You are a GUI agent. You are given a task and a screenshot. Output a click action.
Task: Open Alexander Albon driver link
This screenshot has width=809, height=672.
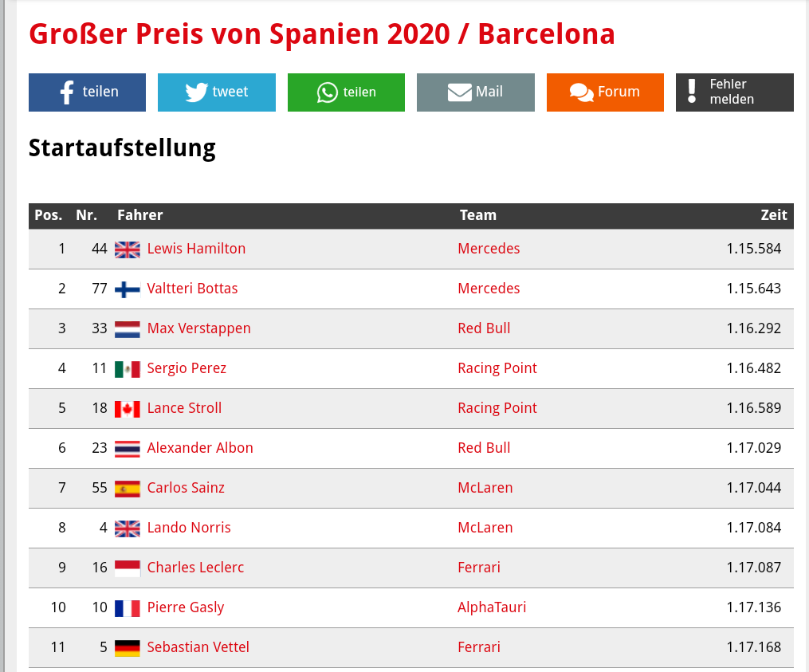[x=200, y=448]
